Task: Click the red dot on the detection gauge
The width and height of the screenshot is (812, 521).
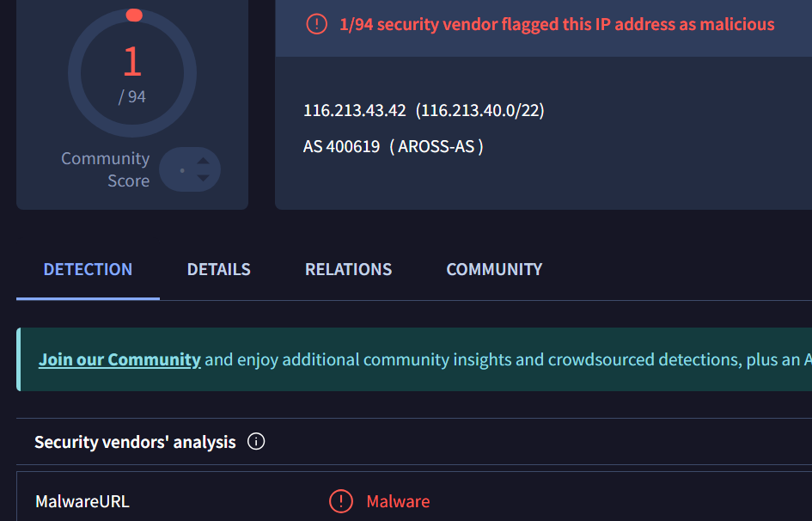Action: [x=134, y=15]
